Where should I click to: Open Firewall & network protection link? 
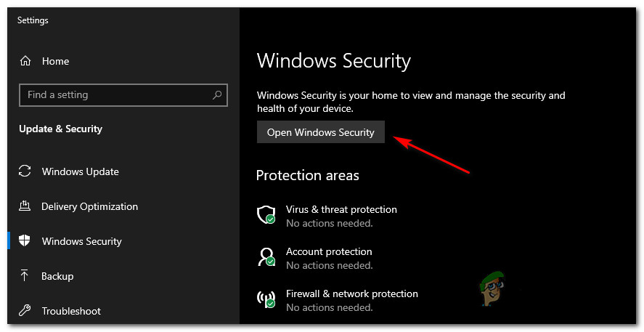click(352, 293)
